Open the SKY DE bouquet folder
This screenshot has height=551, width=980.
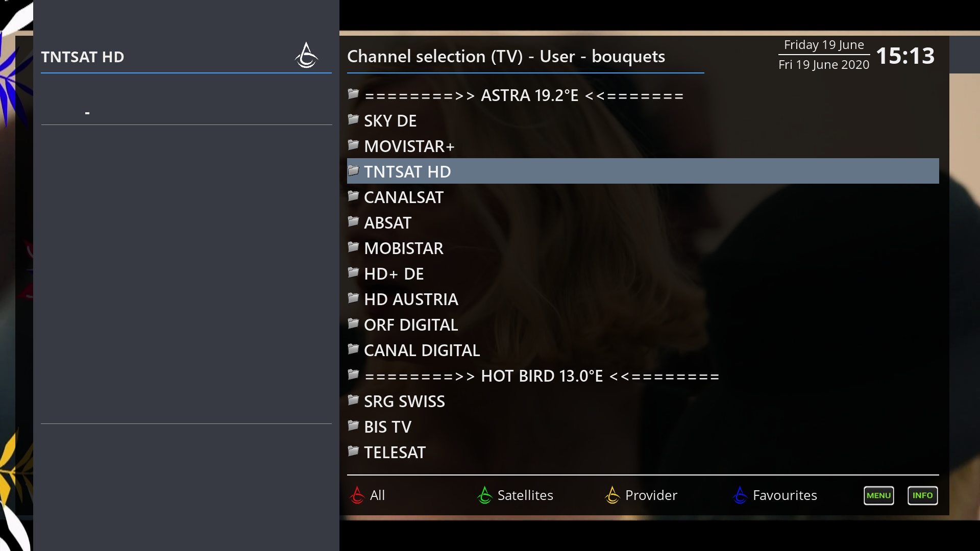(390, 120)
